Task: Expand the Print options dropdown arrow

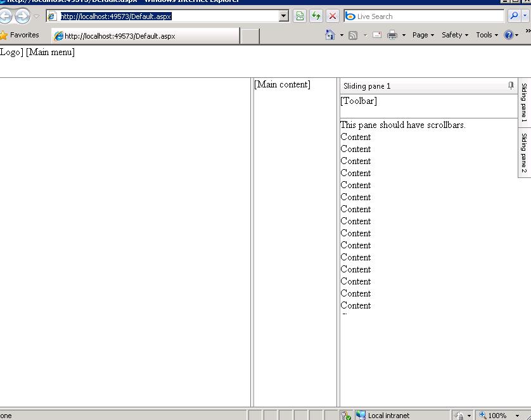Action: tap(404, 35)
